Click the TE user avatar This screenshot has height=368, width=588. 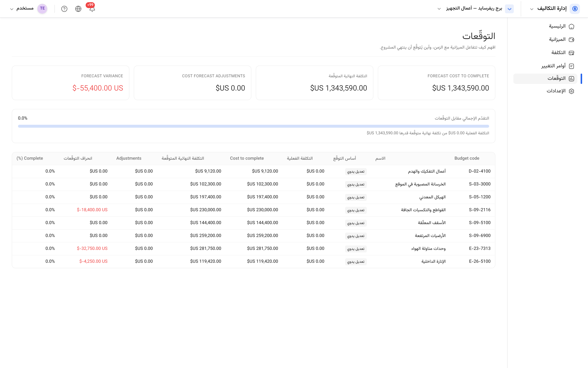pos(42,8)
